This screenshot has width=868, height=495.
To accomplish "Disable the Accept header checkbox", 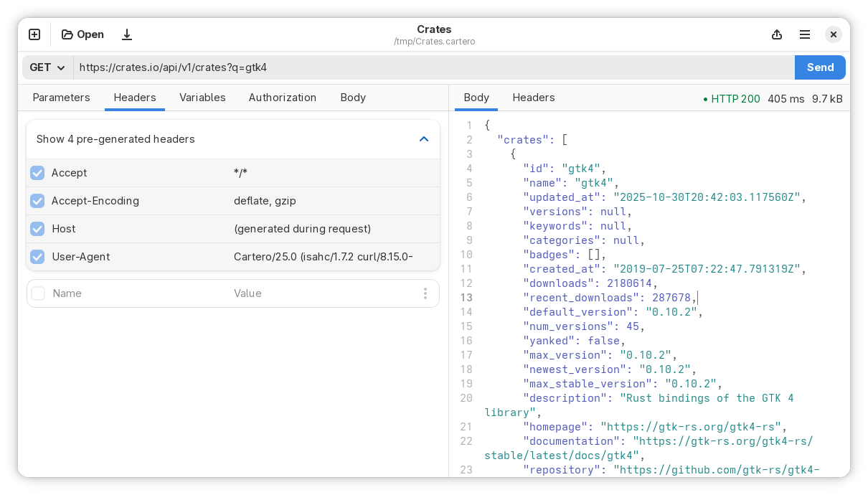I will coord(37,173).
